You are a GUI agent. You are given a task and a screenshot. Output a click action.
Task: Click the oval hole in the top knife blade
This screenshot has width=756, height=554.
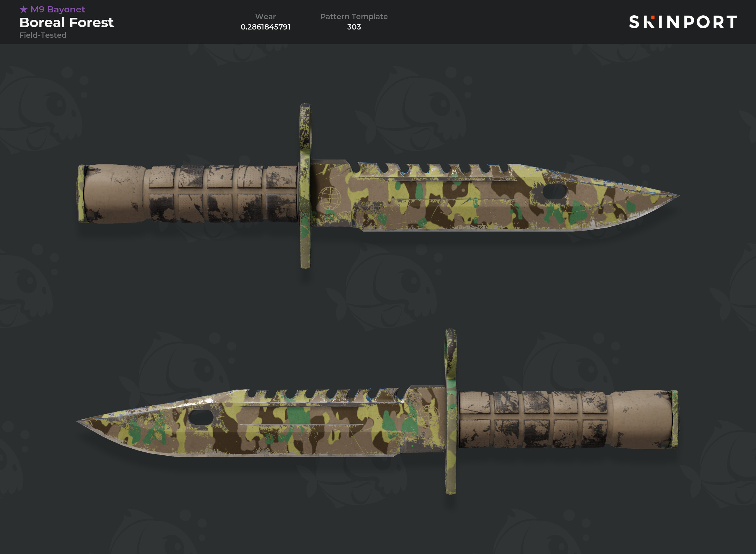[x=555, y=192]
